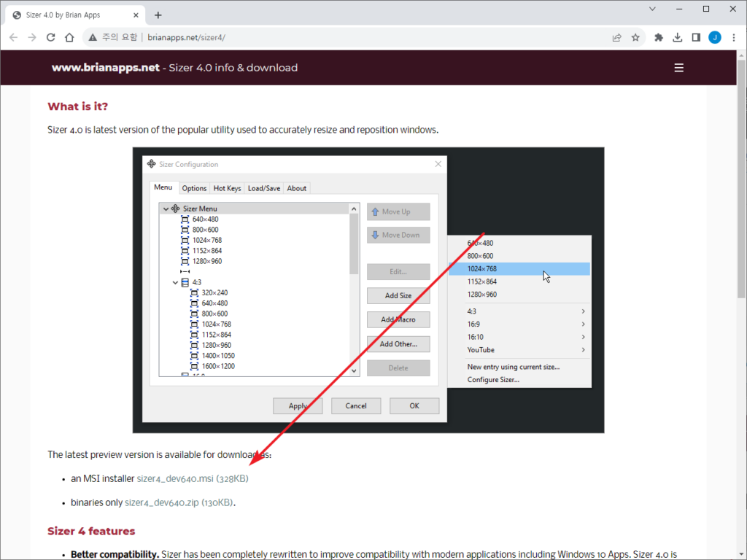
Task: Click the Share this page icon
Action: 616,37
